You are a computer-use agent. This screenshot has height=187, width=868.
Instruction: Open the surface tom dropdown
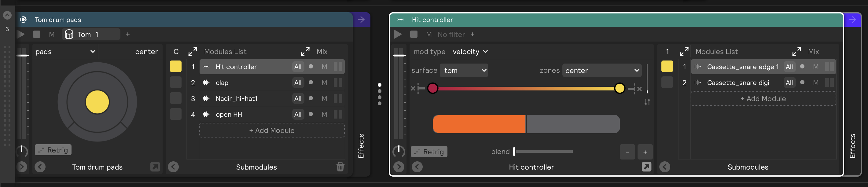[464, 70]
